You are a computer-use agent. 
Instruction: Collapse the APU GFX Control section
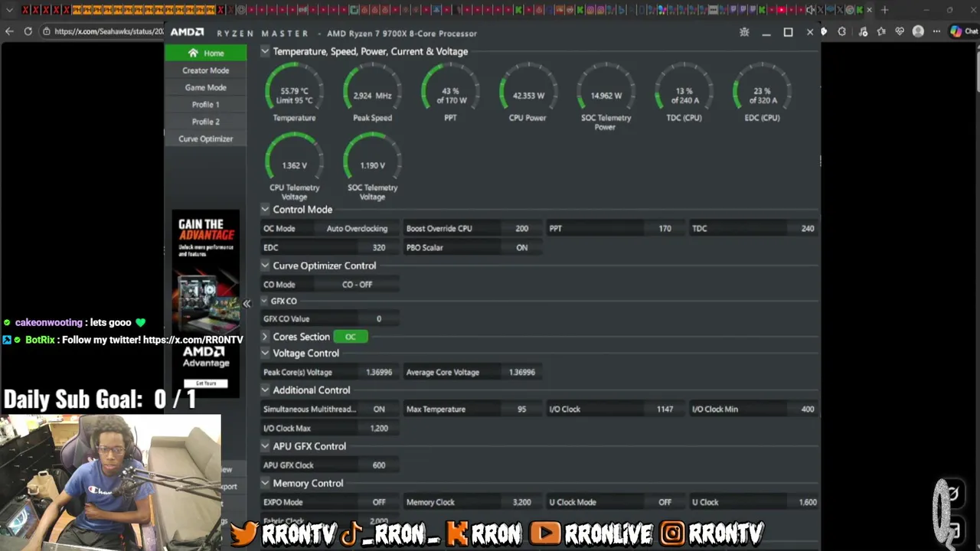265,446
